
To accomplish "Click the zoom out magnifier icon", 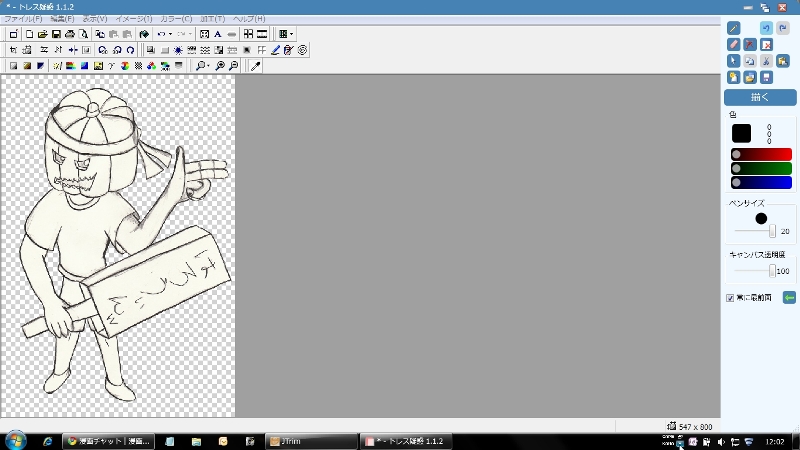I will click(234, 66).
